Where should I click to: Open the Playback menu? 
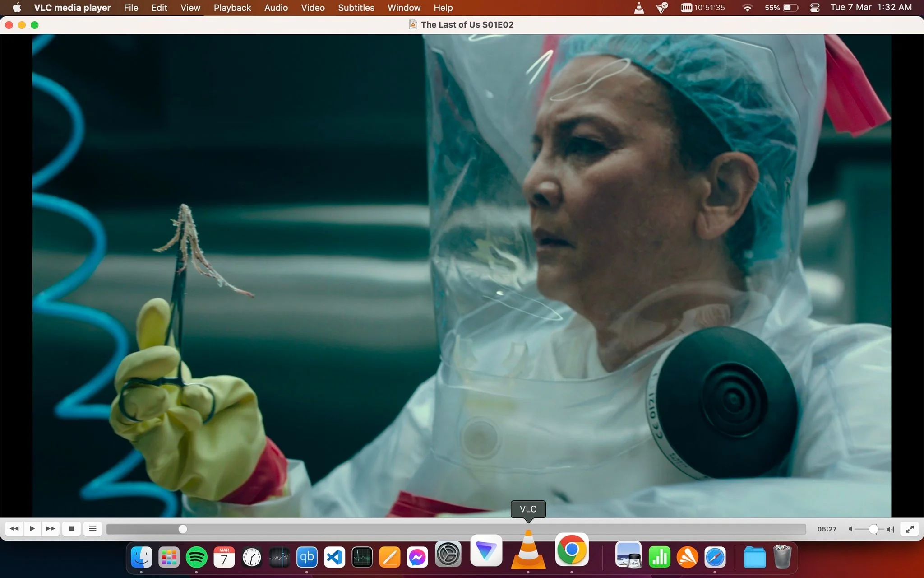[232, 8]
